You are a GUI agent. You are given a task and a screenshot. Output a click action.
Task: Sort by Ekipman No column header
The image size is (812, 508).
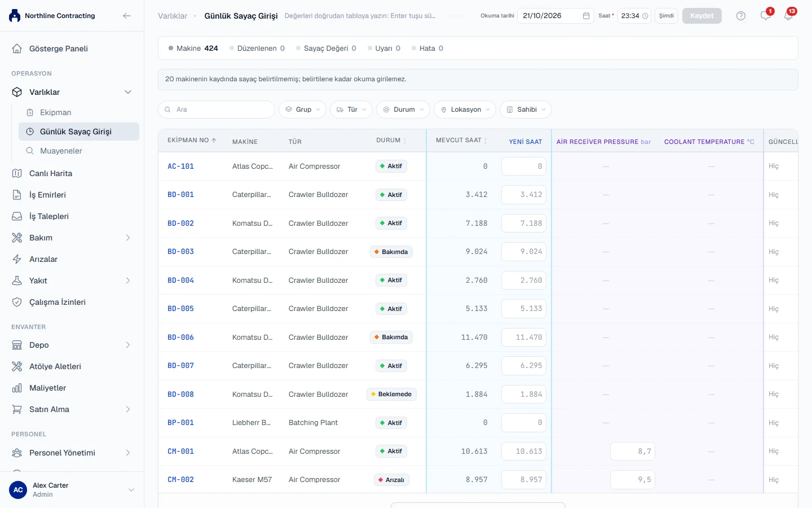coord(192,140)
